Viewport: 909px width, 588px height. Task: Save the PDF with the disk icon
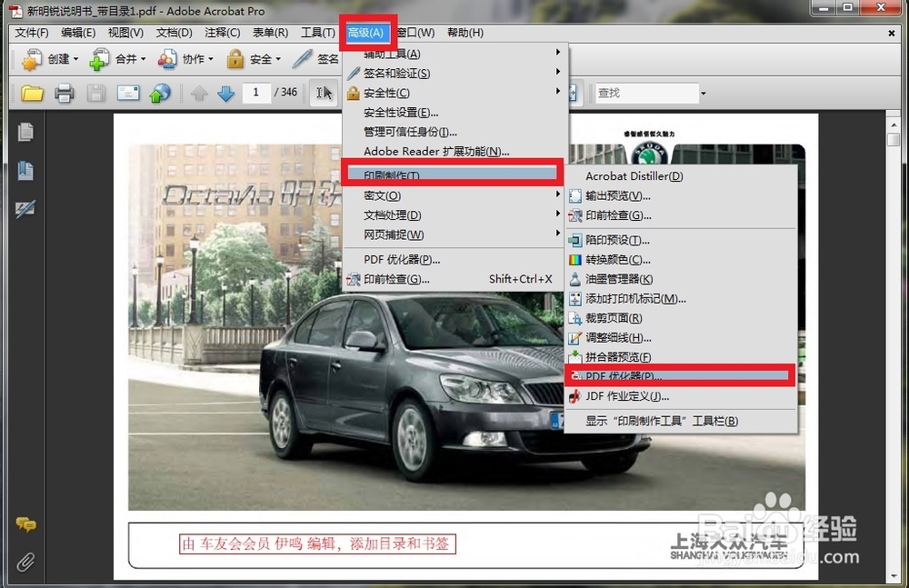tap(98, 92)
